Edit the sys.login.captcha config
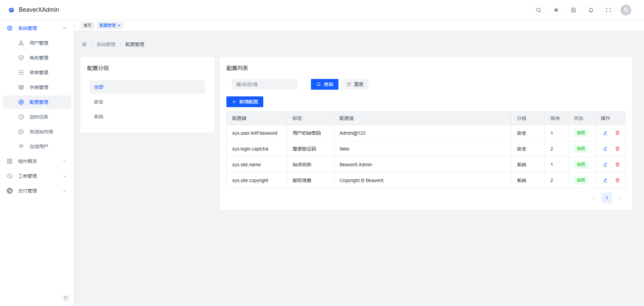Viewport: 644px width, 306px height. [605, 149]
